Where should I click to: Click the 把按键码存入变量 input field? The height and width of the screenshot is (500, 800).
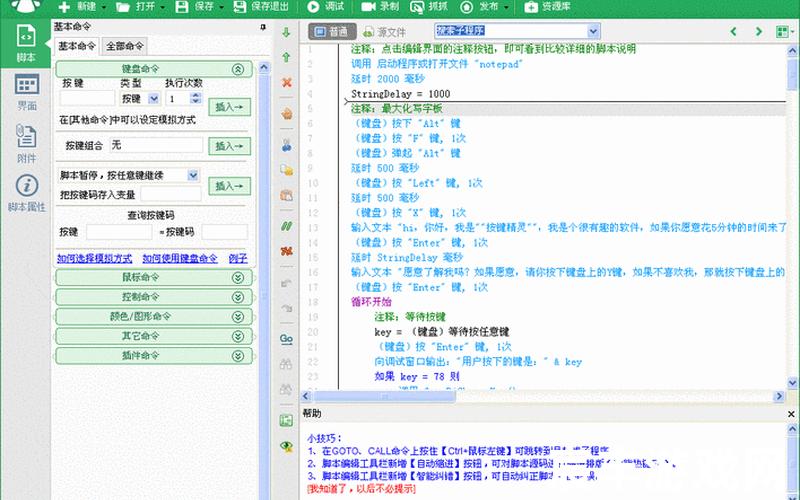point(171,194)
